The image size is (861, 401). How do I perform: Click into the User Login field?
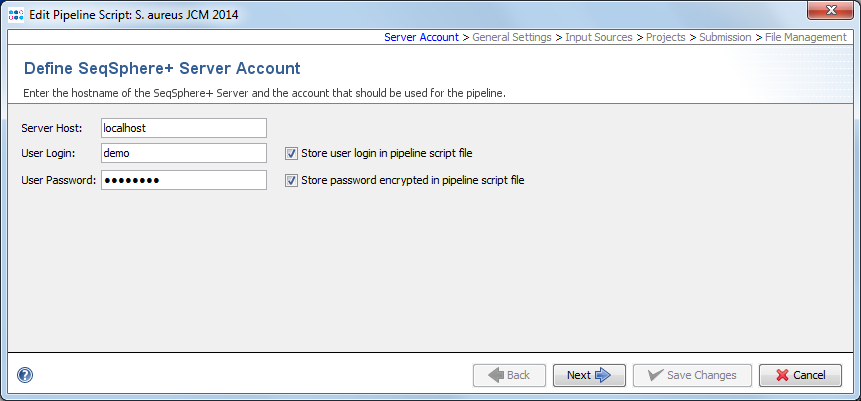pos(184,153)
